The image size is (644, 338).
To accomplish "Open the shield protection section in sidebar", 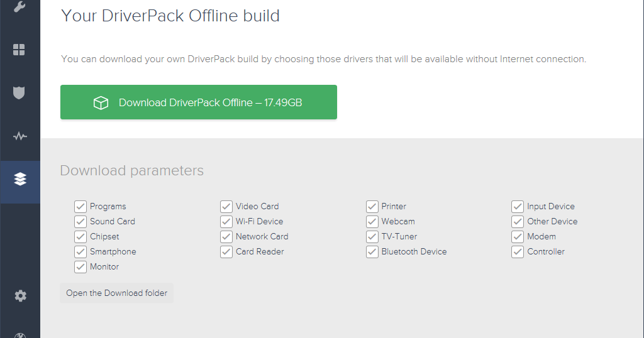I will pos(19,93).
